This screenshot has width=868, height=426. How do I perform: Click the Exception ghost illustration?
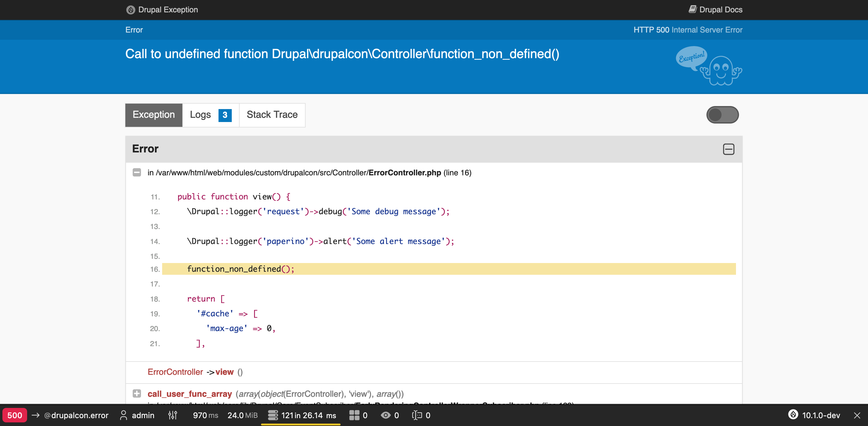click(x=709, y=66)
